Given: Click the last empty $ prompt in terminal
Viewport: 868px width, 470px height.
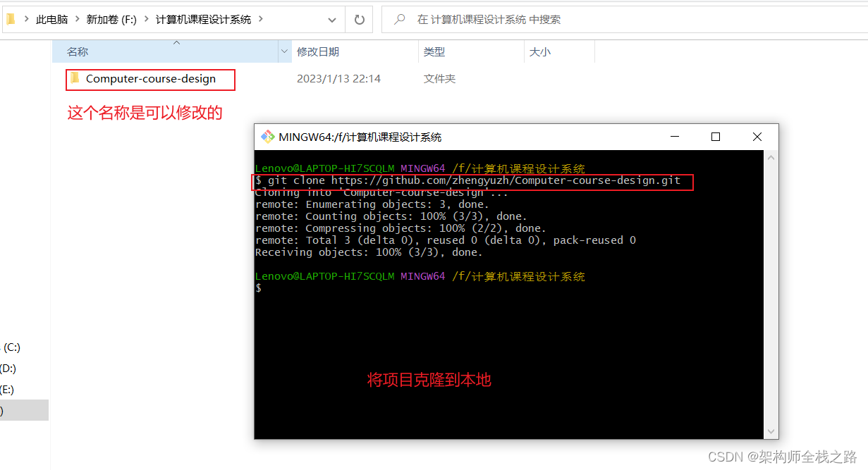Looking at the screenshot, I should pyautogui.click(x=259, y=288).
